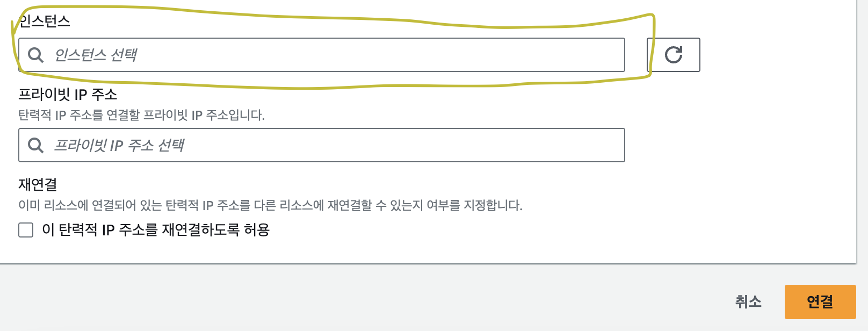Click the 취소 button
868x331 pixels.
coord(748,302)
